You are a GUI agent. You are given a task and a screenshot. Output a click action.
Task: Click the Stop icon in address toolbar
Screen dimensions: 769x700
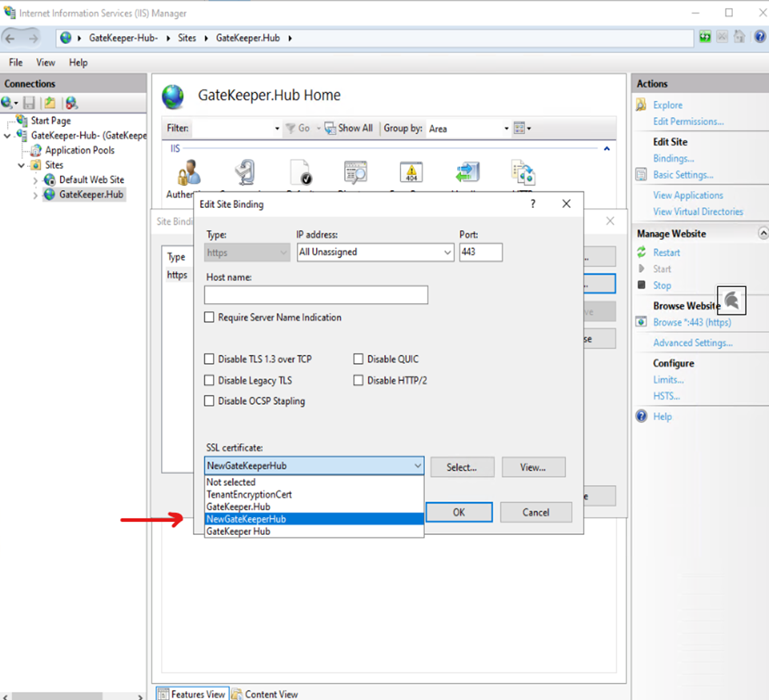click(722, 37)
